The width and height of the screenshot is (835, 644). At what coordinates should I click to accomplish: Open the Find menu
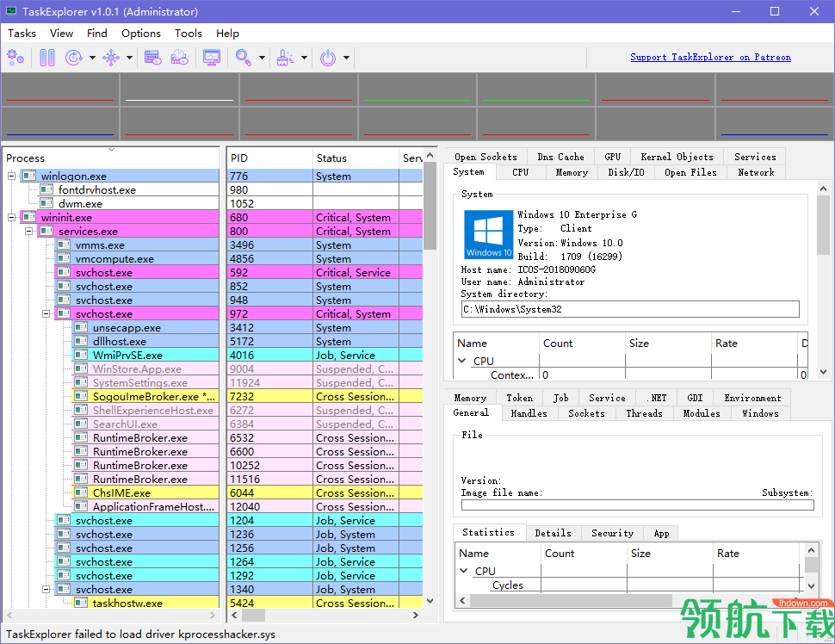click(x=97, y=33)
